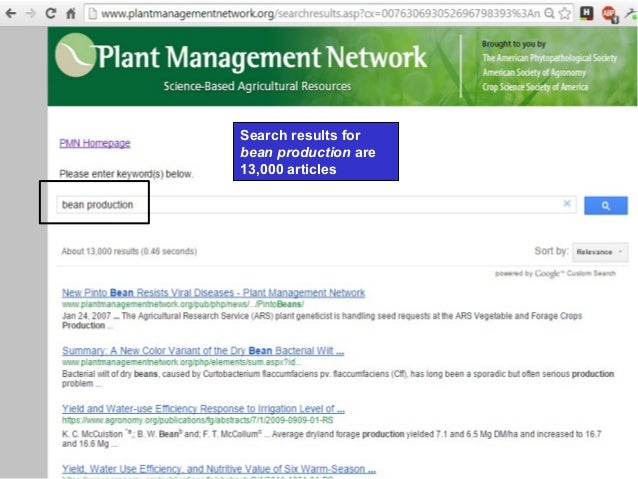Open Crop Science Society of America link
The image size is (638, 479).
click(x=535, y=87)
